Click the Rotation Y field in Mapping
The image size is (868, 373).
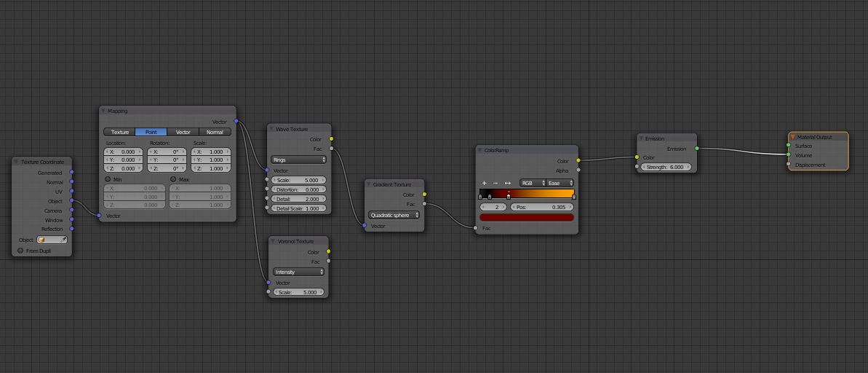click(x=167, y=160)
